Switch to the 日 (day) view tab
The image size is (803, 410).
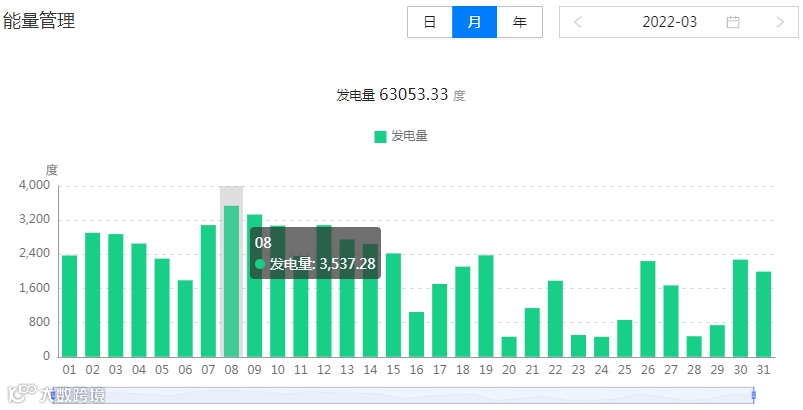[430, 22]
